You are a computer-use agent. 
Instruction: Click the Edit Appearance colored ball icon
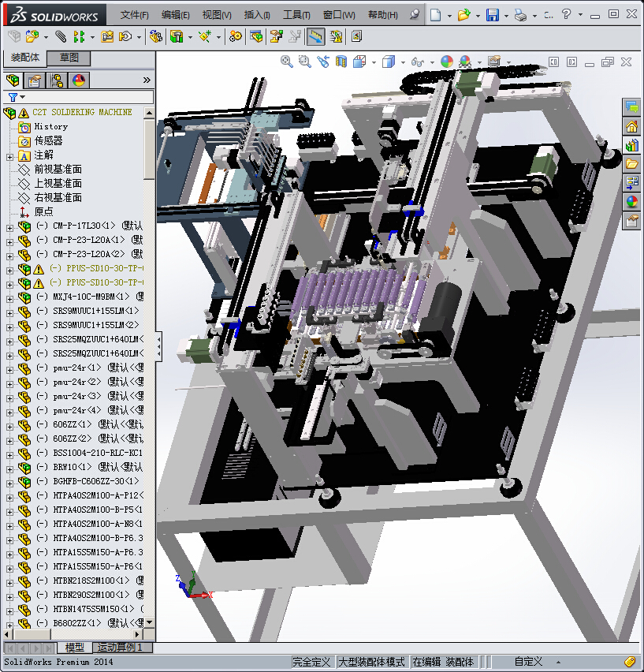[447, 62]
